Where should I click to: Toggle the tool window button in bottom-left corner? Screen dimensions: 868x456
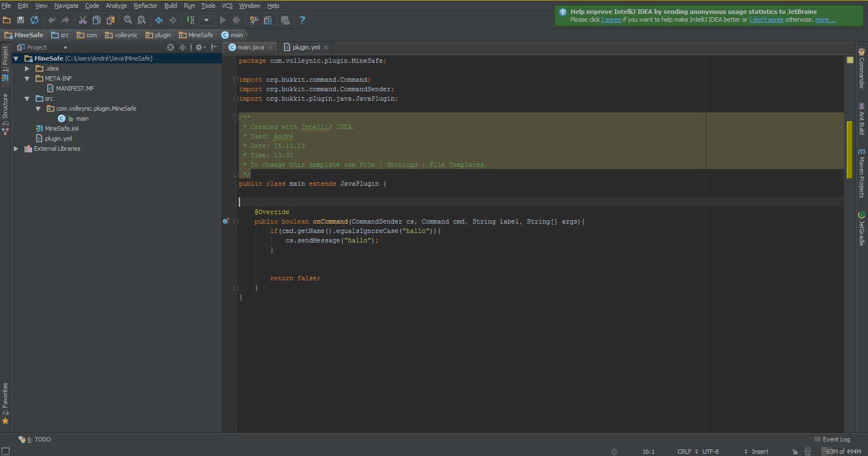[x=6, y=451]
